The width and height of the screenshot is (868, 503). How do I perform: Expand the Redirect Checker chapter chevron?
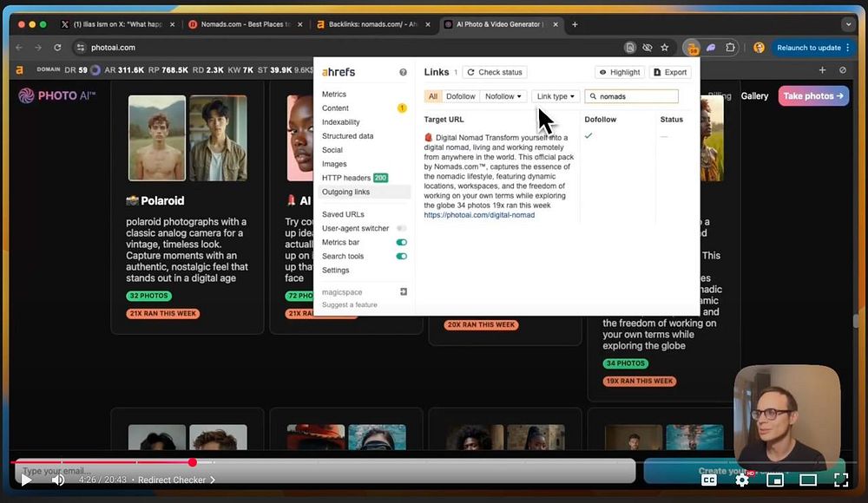coord(212,480)
